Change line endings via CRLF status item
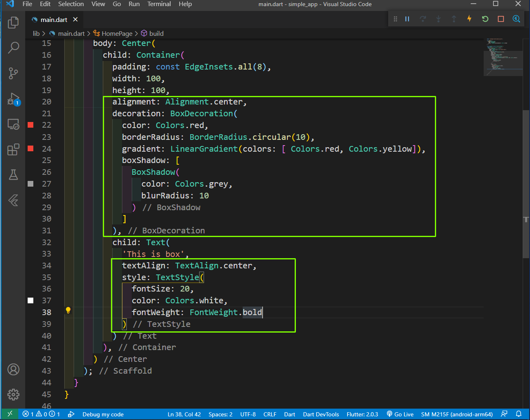Image resolution: width=530 pixels, height=420 pixels. coord(270,414)
